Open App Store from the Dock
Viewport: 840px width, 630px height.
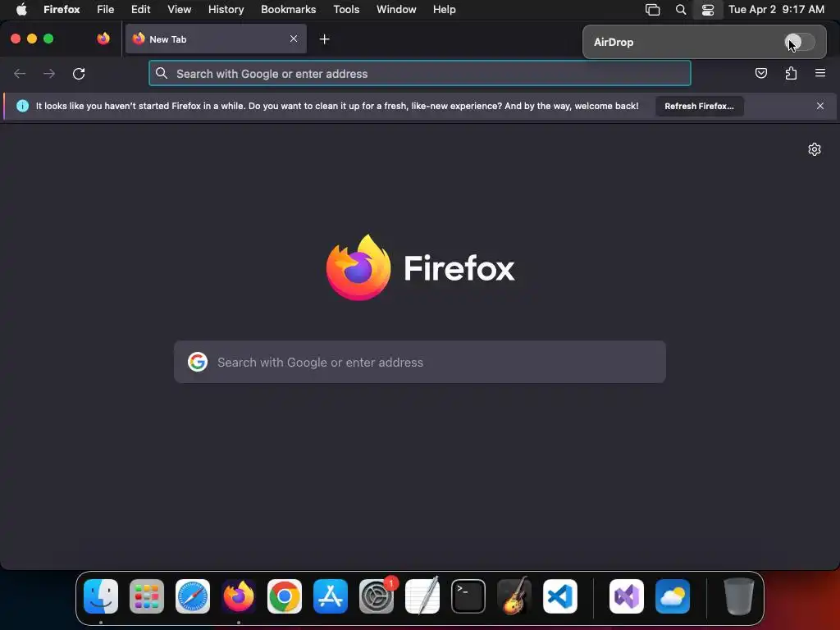pos(331,596)
